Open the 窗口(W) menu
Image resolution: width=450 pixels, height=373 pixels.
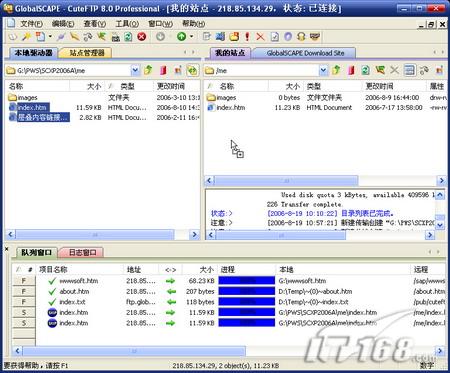tap(160, 24)
